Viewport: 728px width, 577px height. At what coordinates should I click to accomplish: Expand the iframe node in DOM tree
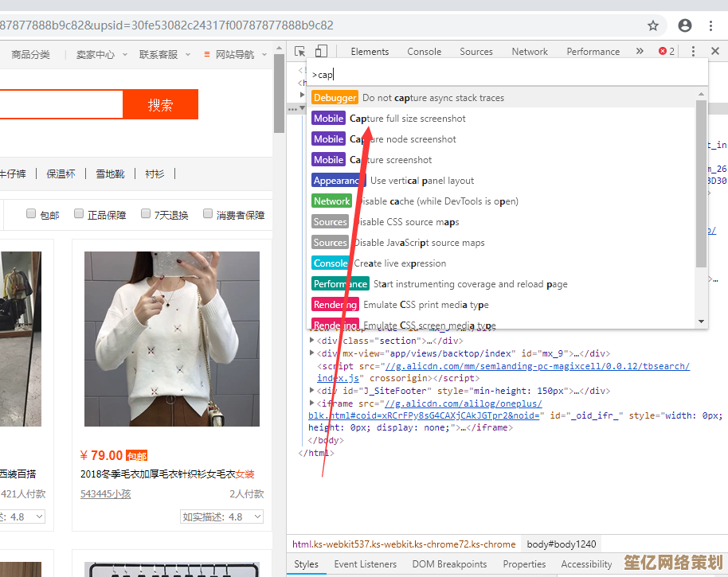(312, 403)
